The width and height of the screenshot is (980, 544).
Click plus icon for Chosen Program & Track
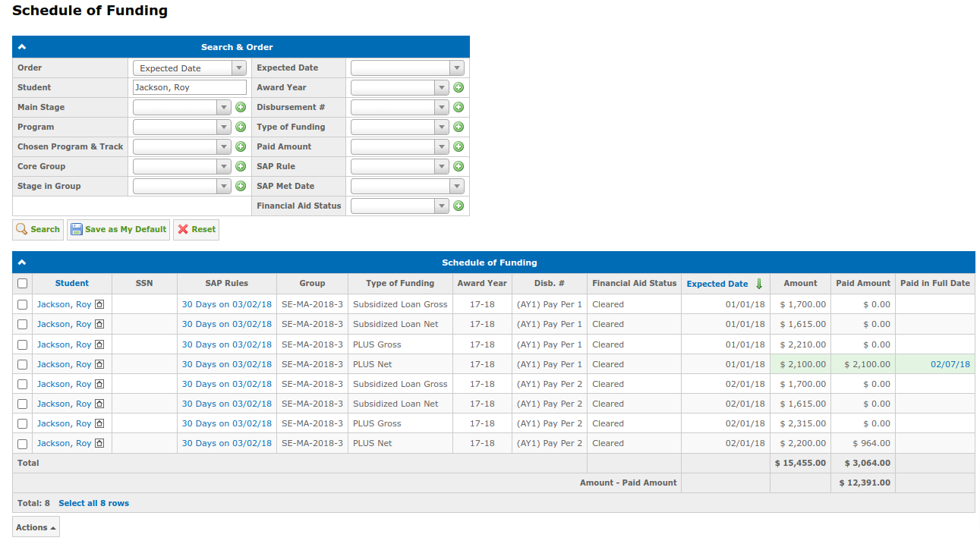click(241, 146)
